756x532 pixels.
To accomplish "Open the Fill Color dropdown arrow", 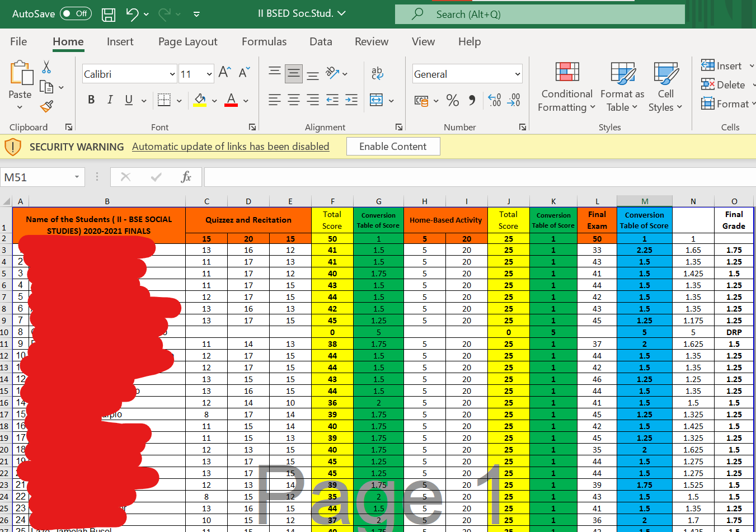I will (214, 101).
